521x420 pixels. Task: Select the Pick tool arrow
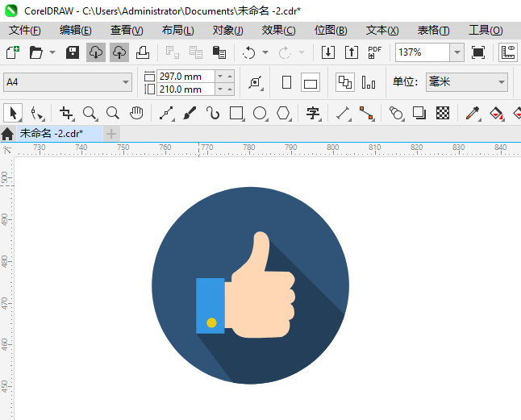13,113
